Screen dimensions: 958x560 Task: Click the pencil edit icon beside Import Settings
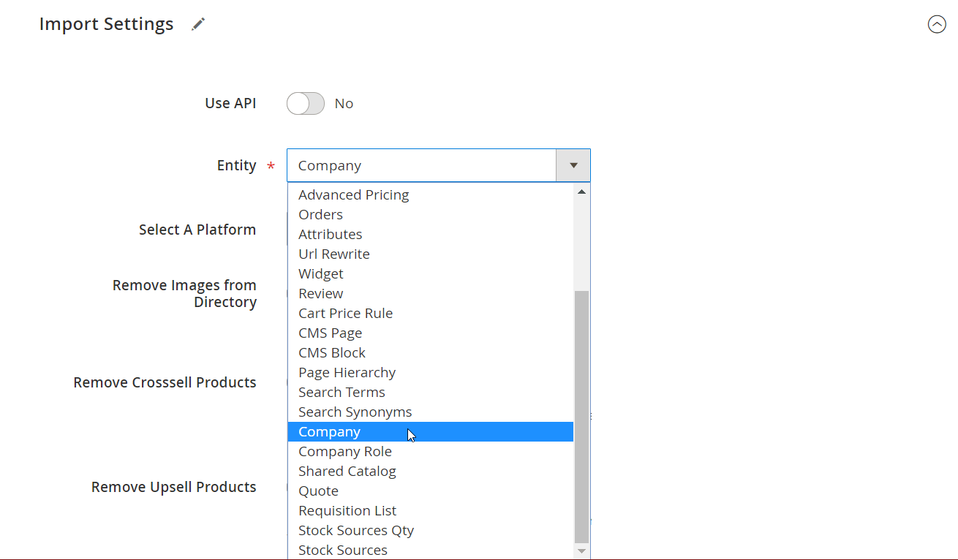(x=198, y=24)
